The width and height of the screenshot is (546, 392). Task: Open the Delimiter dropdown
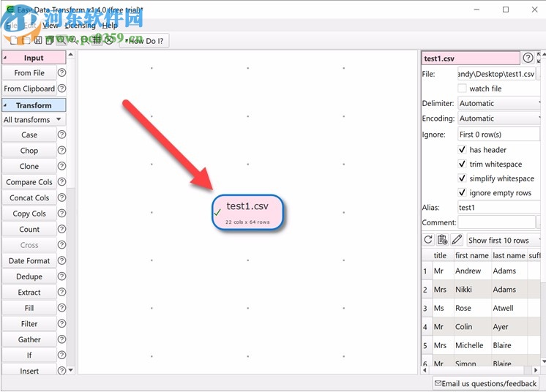tap(499, 103)
